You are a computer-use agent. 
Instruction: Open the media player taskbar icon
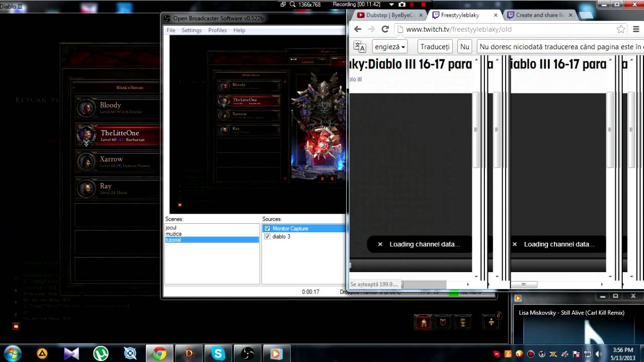(x=276, y=353)
